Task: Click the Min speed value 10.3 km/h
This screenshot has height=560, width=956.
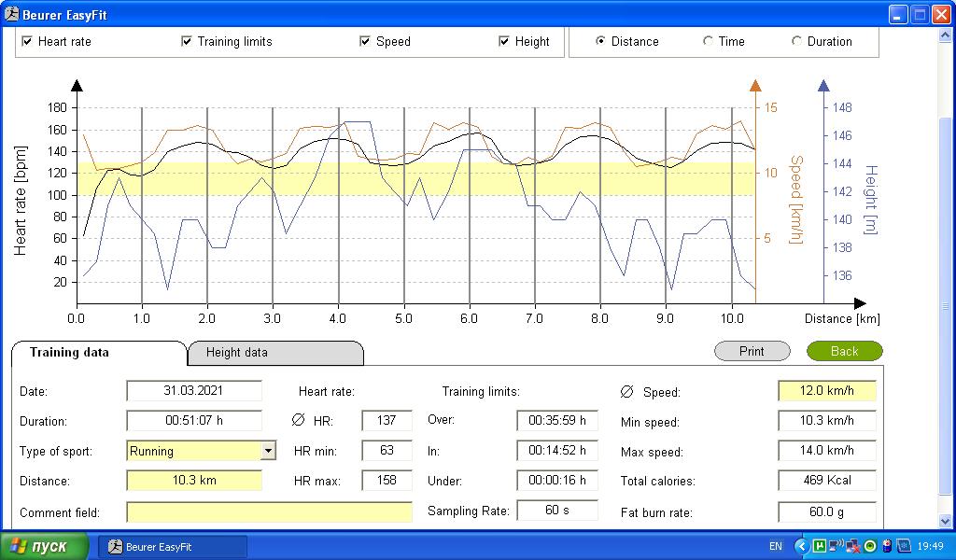Action: [x=827, y=420]
